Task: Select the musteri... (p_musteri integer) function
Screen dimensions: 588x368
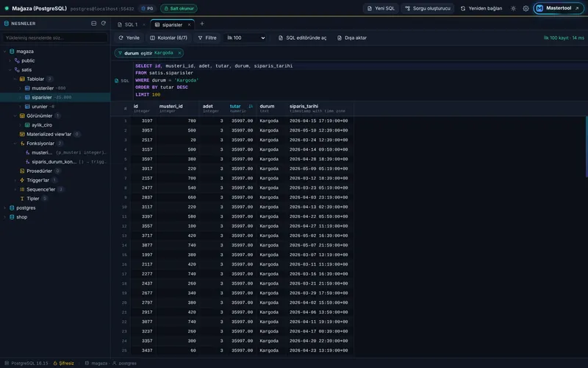Action: pos(55,152)
